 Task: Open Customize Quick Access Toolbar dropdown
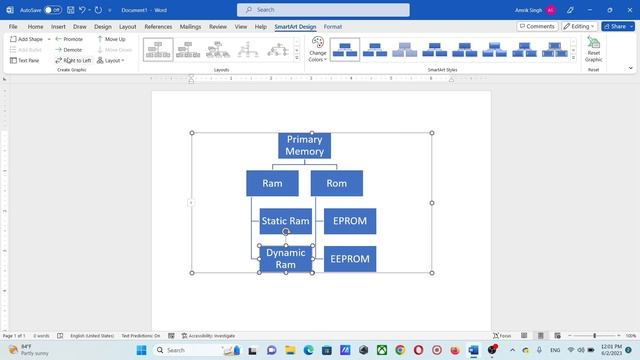pos(109,10)
